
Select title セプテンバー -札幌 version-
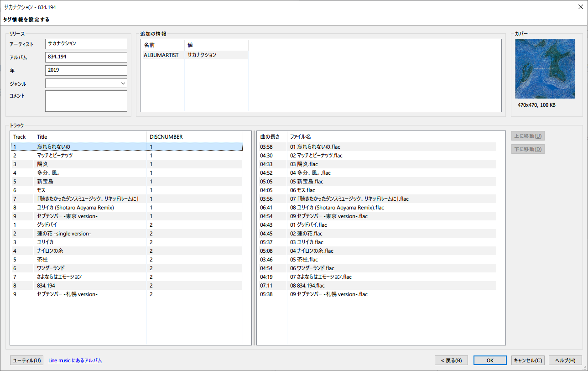point(67,294)
